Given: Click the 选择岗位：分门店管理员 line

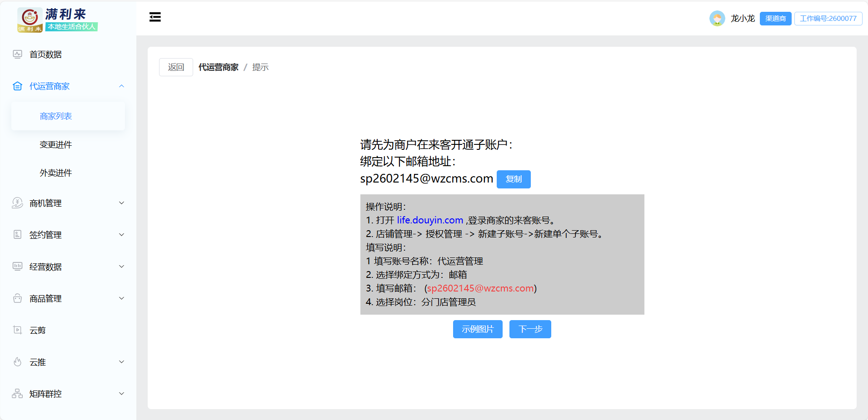Looking at the screenshot, I should pyautogui.click(x=421, y=302).
